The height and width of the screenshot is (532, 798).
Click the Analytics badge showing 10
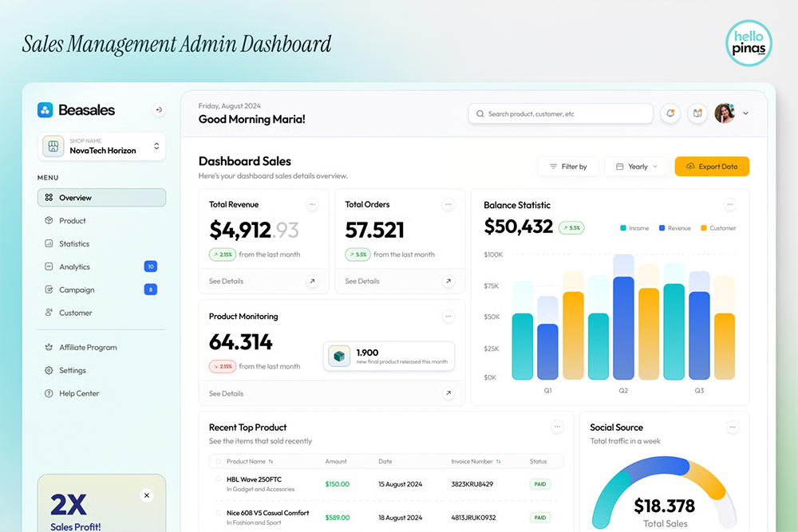(151, 266)
